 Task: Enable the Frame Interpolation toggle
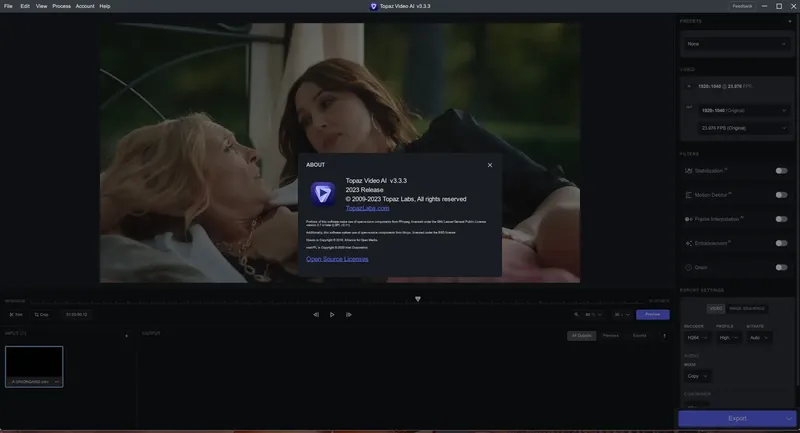coord(781,219)
